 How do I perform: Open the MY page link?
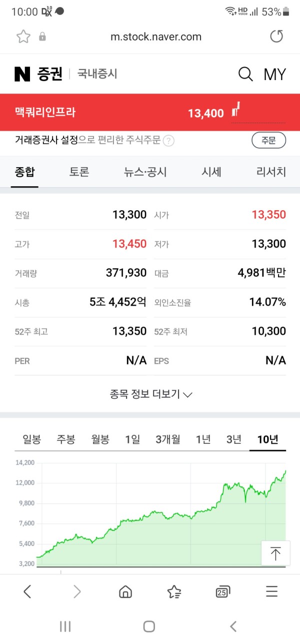(x=274, y=75)
